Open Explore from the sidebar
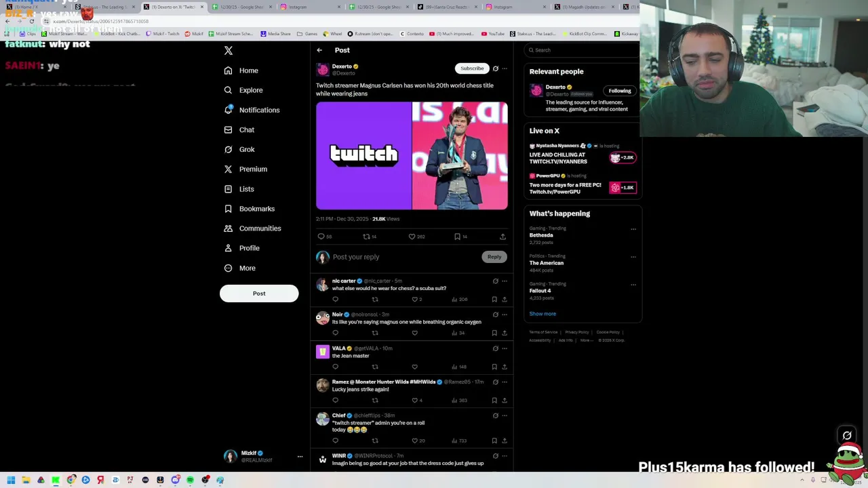This screenshot has width=868, height=488. pos(243,90)
